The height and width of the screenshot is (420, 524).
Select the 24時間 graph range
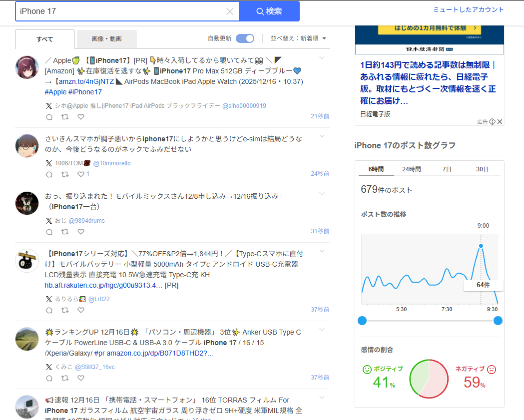[x=411, y=169]
